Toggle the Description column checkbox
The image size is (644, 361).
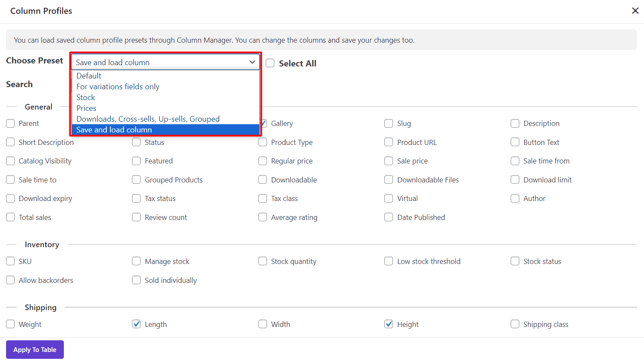515,123
